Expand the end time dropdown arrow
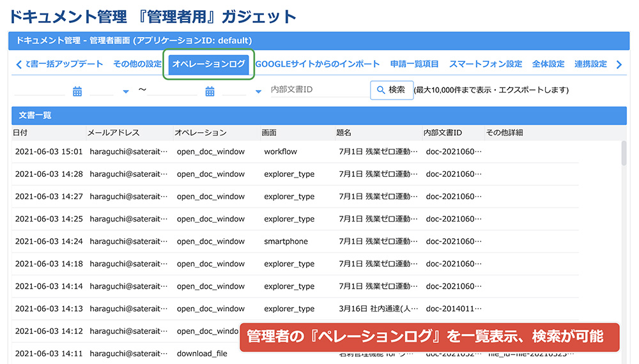This screenshot has height=364, width=639. coord(258,92)
